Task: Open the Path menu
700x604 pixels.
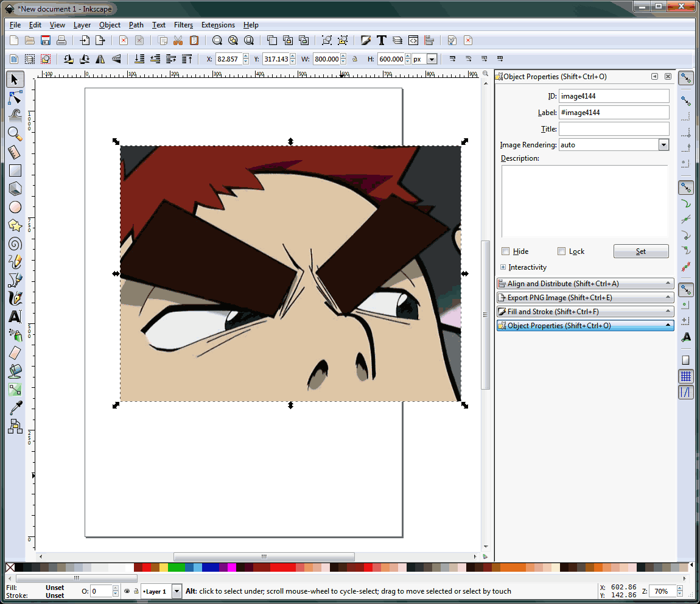Action: (x=136, y=25)
